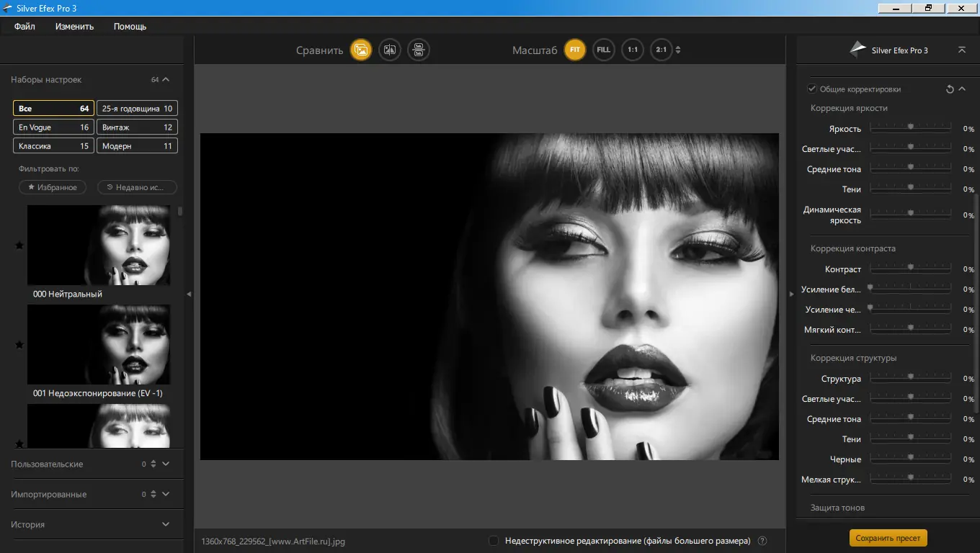Set zoom to FIT
980x553 pixels.
click(x=575, y=50)
